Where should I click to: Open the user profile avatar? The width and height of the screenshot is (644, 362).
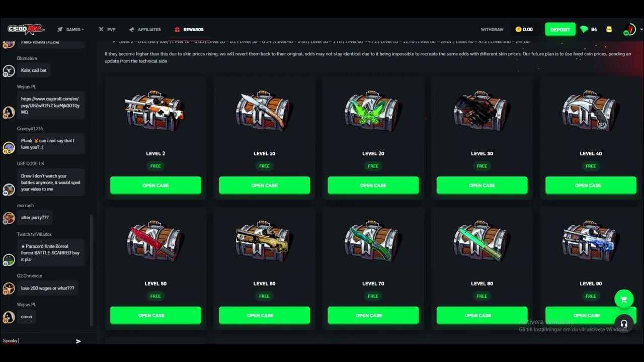click(x=629, y=29)
